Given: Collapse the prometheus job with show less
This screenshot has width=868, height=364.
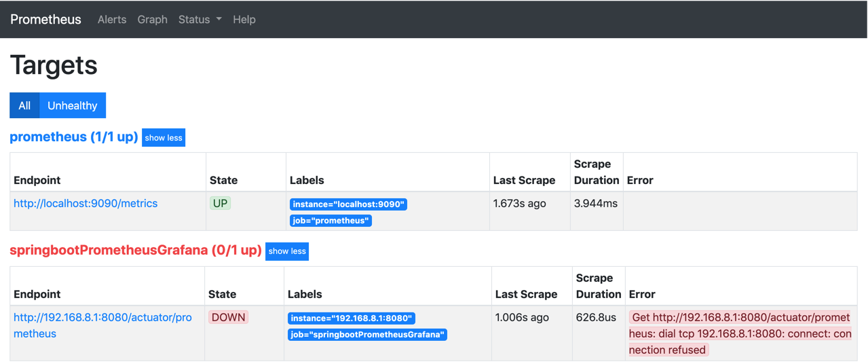Looking at the screenshot, I should click(164, 138).
